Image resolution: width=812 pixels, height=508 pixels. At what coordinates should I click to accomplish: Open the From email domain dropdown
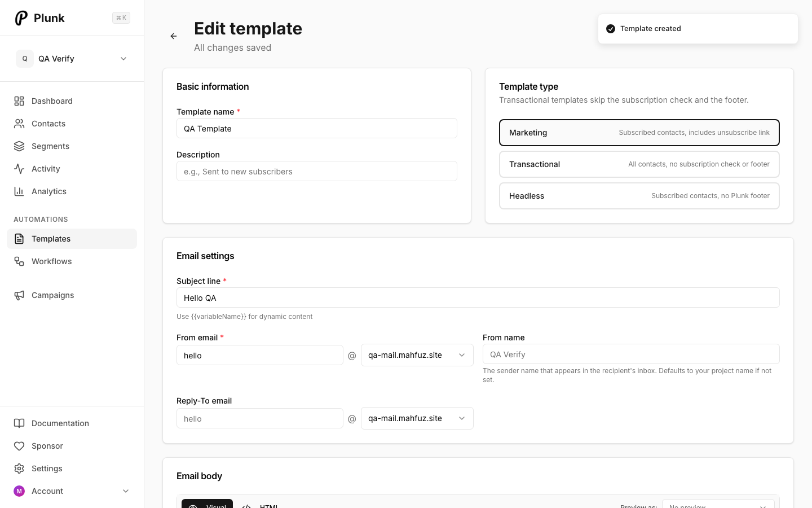click(x=417, y=355)
